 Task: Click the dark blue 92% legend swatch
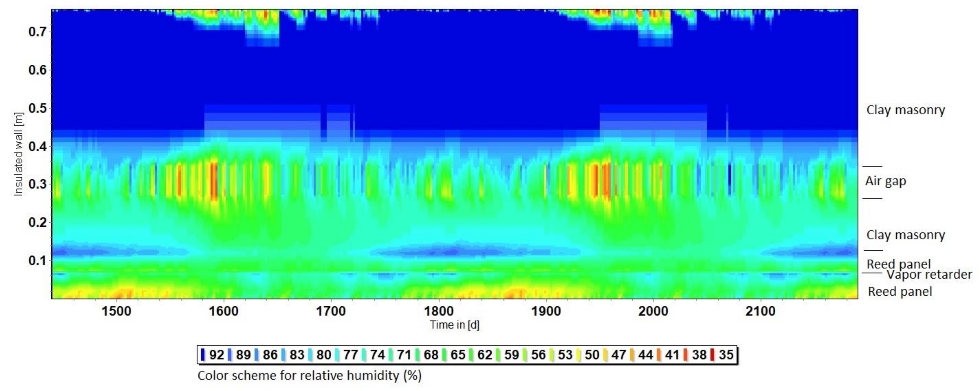[x=203, y=355]
